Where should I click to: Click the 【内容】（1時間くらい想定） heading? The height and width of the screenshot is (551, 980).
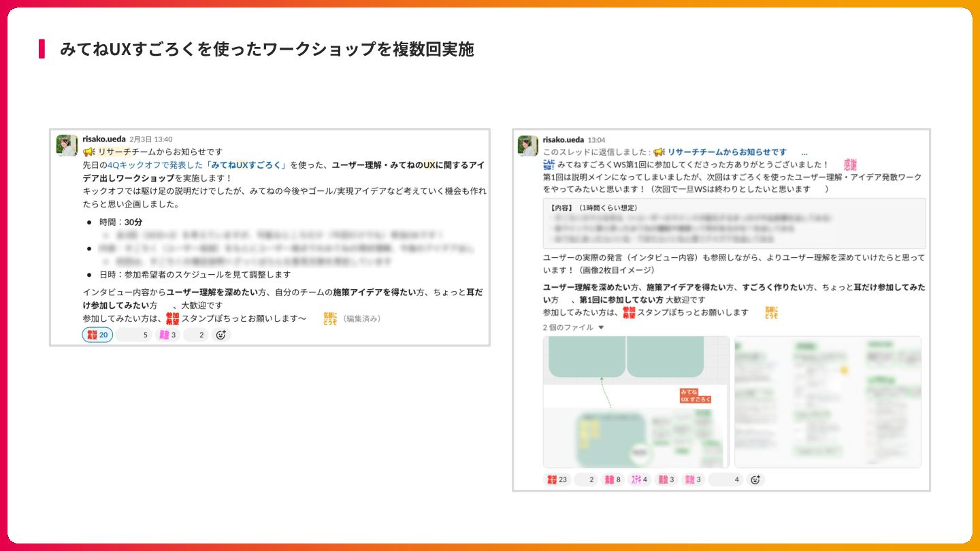tap(593, 207)
